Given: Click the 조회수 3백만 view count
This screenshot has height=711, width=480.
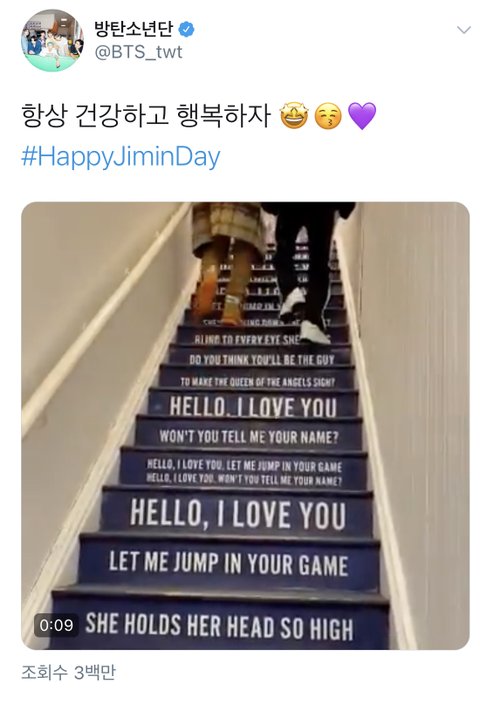Looking at the screenshot, I should (68, 672).
